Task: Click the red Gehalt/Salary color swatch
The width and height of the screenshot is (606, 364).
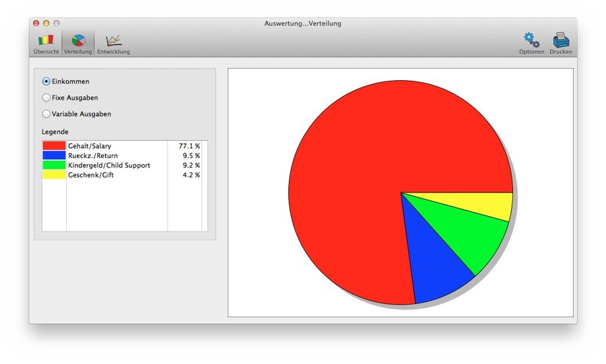Action: 54,146
